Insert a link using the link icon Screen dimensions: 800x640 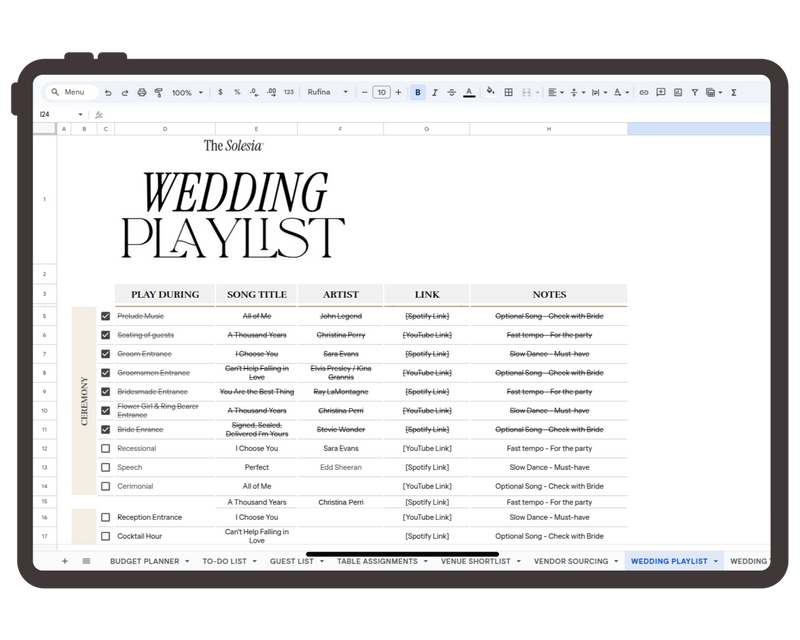(x=644, y=92)
